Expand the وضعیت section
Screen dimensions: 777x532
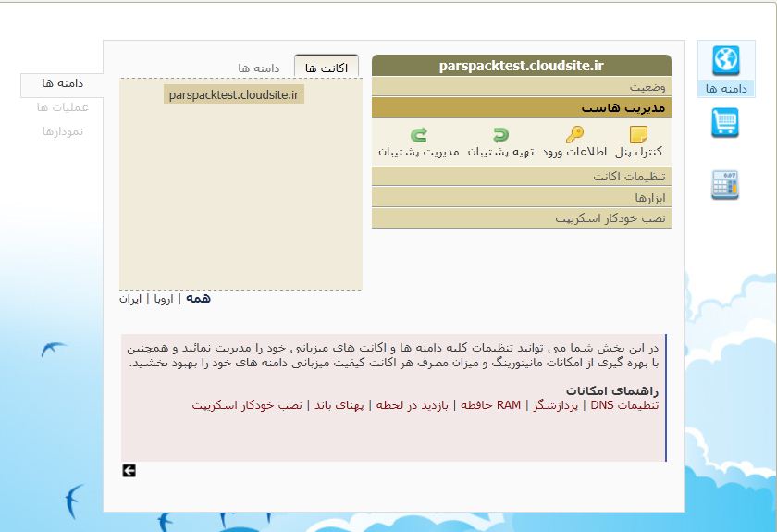coord(522,87)
